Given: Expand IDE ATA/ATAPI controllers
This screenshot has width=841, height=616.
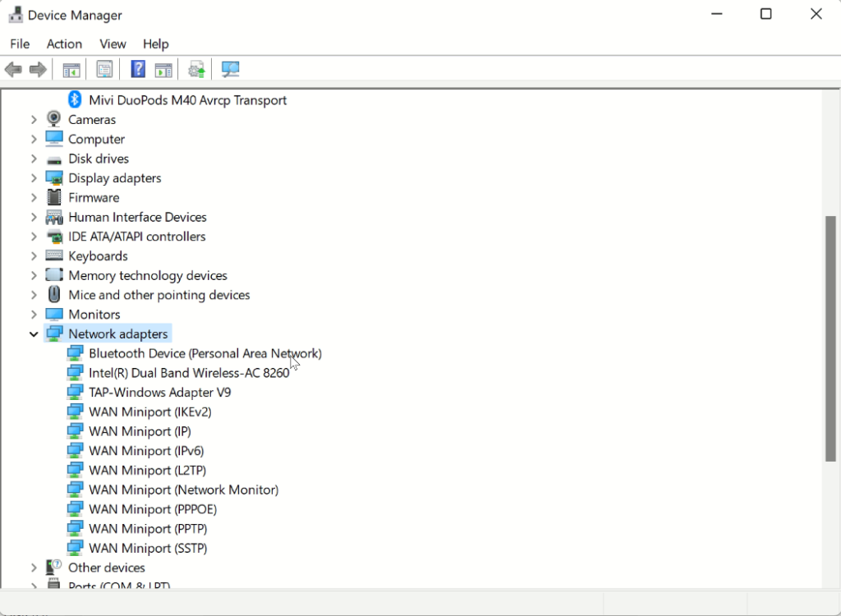Looking at the screenshot, I should click(x=34, y=236).
